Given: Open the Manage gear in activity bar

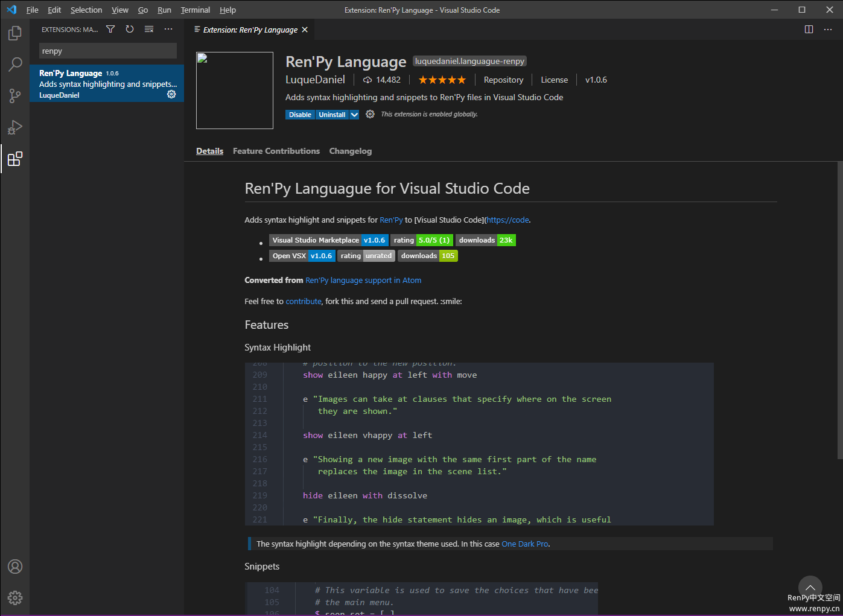Looking at the screenshot, I should coord(15,598).
